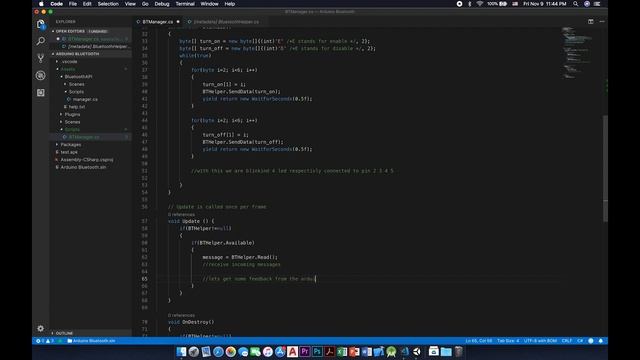The image size is (640, 360).
Task: Click the feedback smiley in status bar
Action: point(591,340)
